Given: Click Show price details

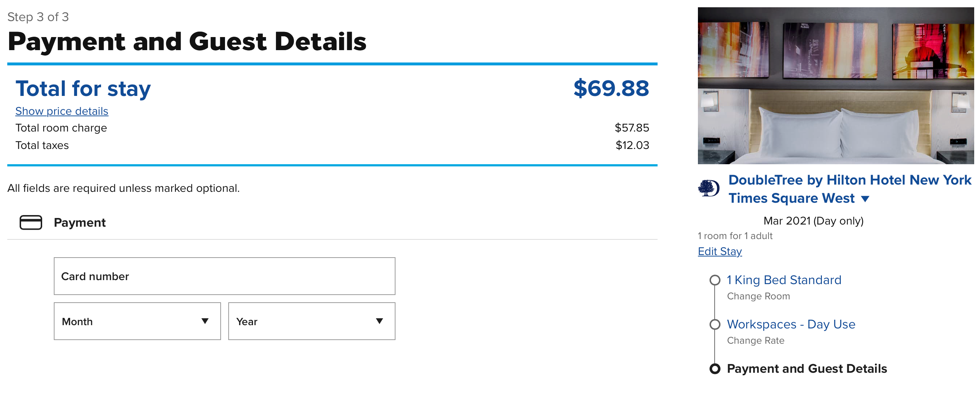Looking at the screenshot, I should click(61, 111).
